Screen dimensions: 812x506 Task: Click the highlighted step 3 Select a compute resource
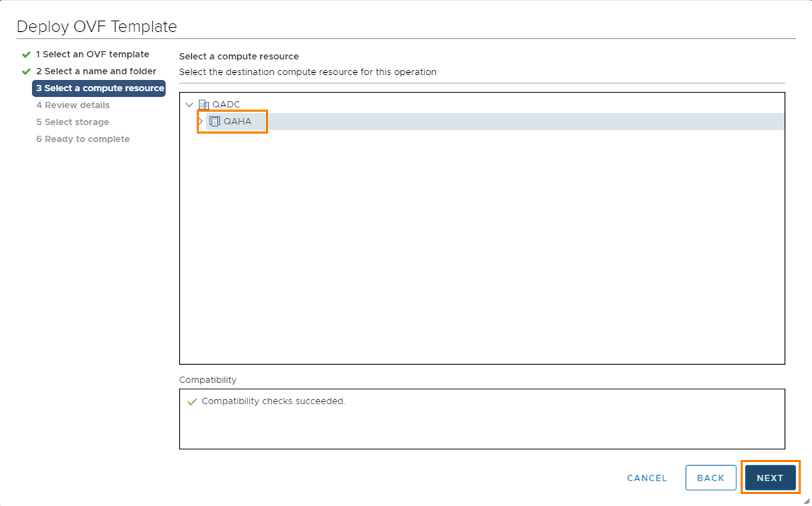click(x=99, y=88)
